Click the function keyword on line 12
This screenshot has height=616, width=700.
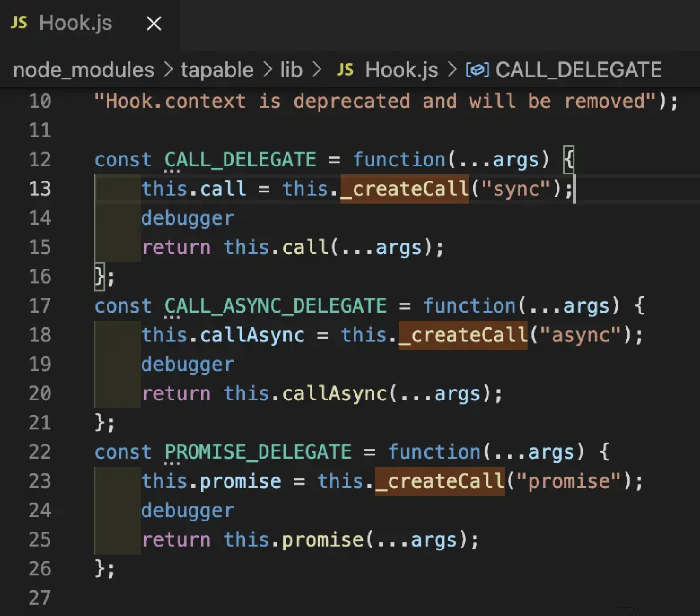click(399, 160)
